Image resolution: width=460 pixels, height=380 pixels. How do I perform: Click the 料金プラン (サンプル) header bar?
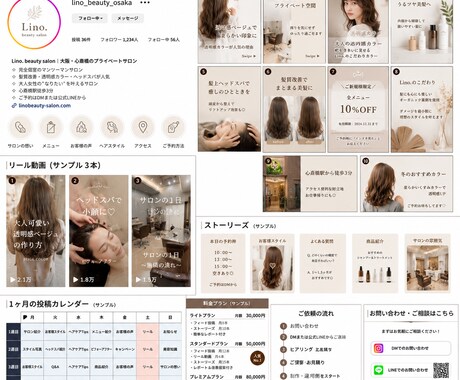coord(227,303)
